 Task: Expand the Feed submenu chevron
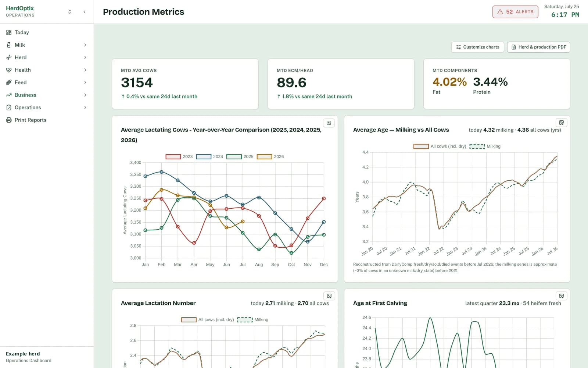point(85,82)
